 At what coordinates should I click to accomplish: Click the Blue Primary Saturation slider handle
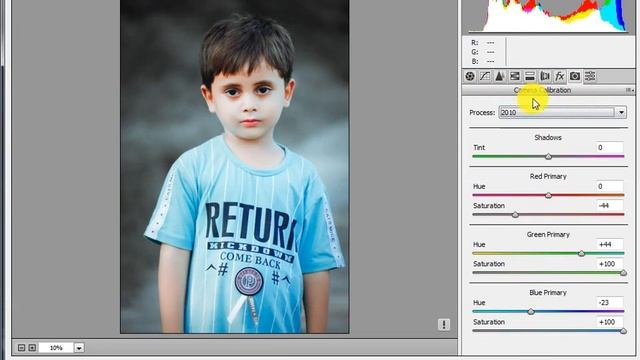click(x=623, y=331)
